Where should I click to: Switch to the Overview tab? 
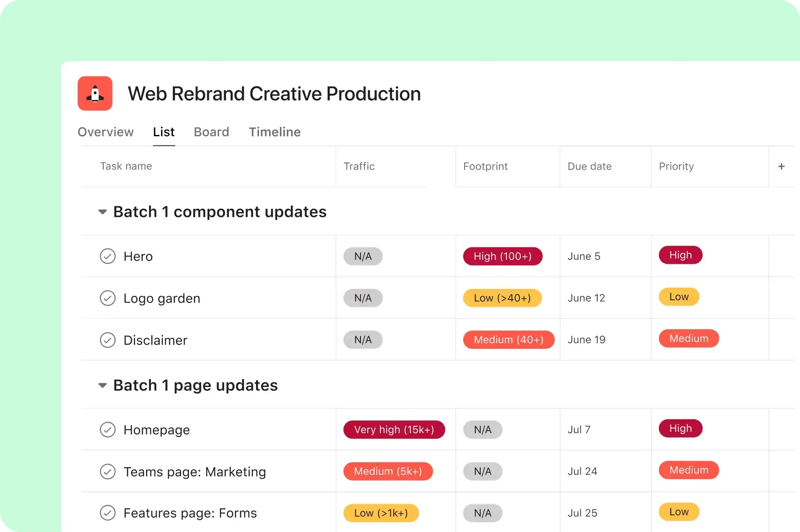106,132
